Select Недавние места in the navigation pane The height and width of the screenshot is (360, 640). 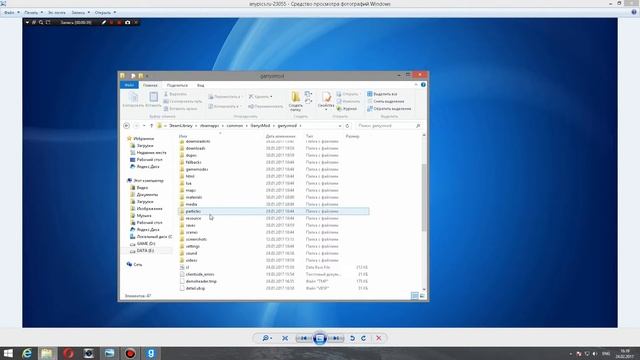(148, 153)
